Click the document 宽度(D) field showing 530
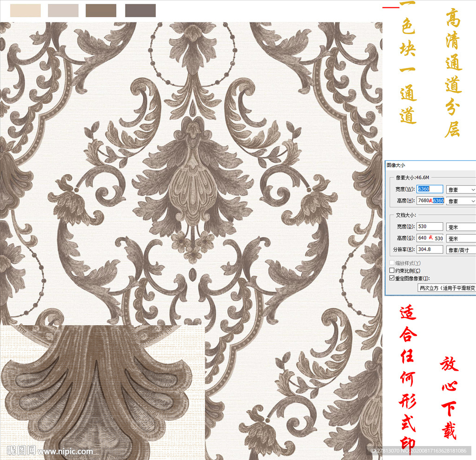The width and height of the screenshot is (476, 460). pos(430,227)
